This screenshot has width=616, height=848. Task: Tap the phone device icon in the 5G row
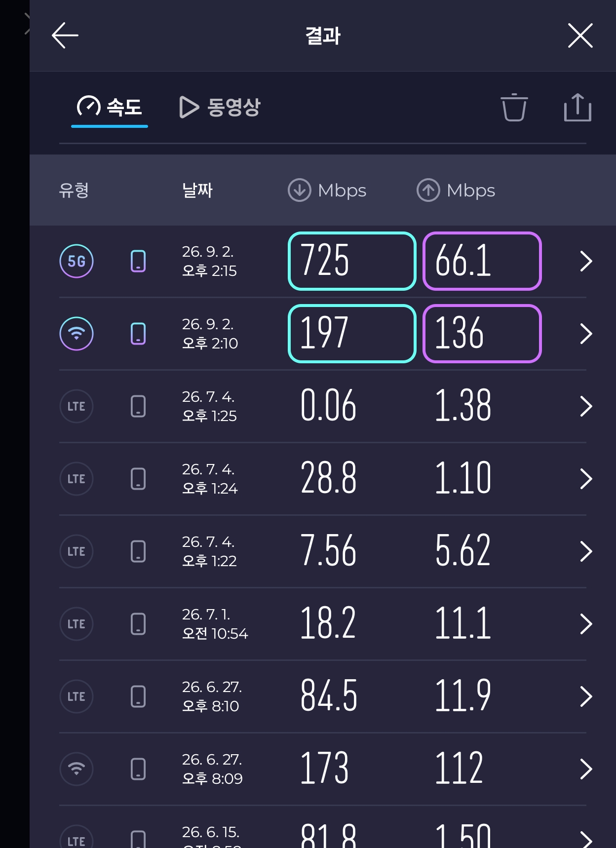138,261
